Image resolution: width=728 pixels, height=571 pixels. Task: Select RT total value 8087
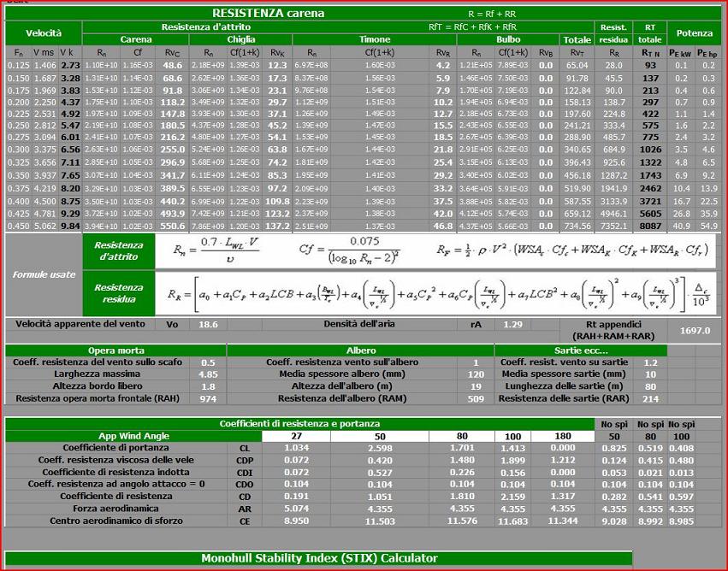[650, 226]
